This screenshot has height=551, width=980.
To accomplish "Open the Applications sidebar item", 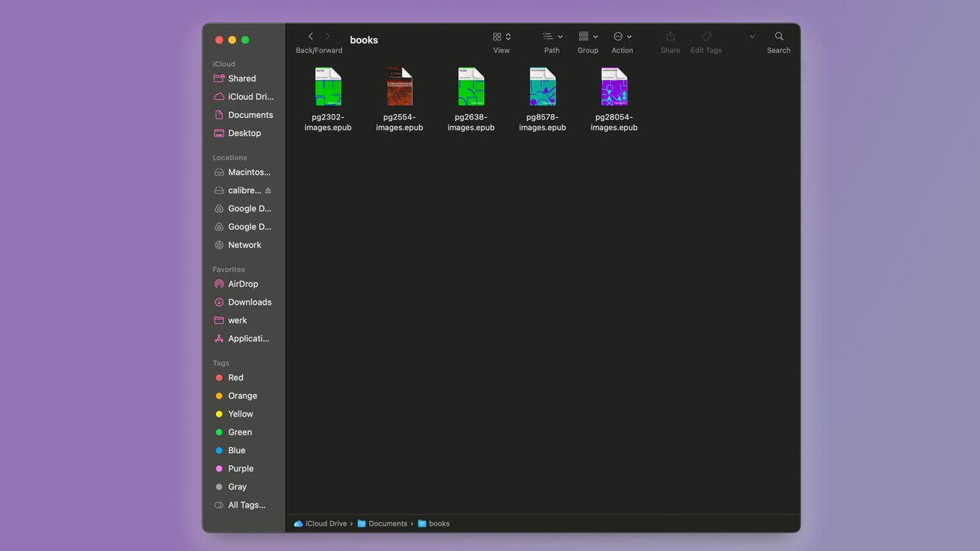I will (248, 339).
